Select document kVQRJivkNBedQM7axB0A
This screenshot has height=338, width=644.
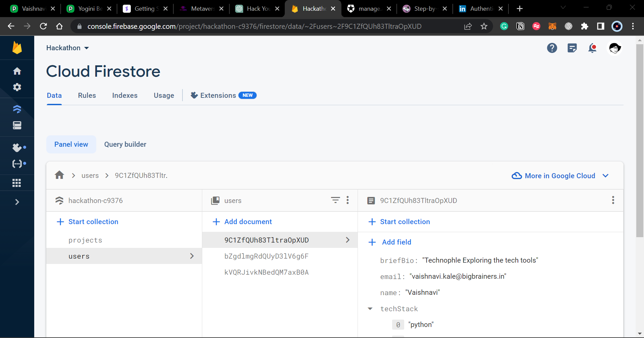coord(280,272)
